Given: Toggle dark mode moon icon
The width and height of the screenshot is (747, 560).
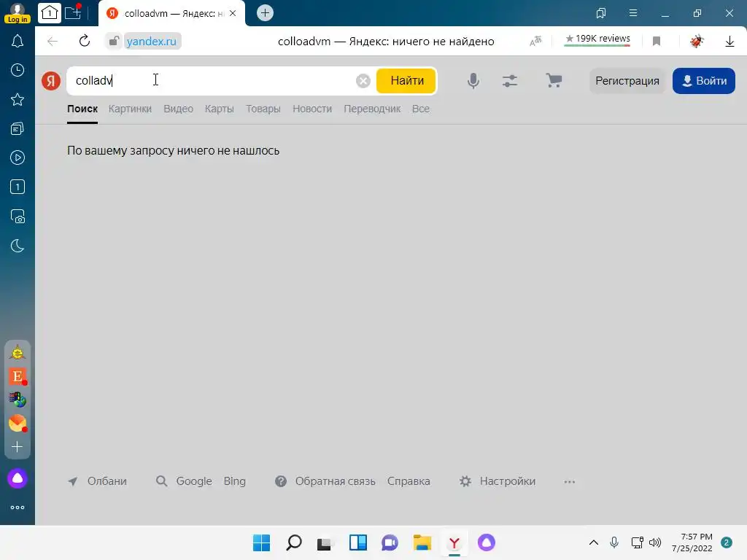Looking at the screenshot, I should click(18, 246).
